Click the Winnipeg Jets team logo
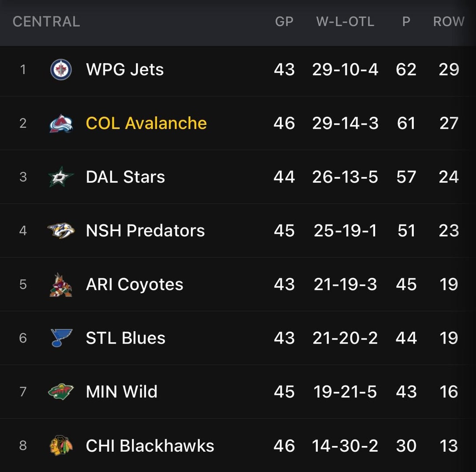Image resolution: width=476 pixels, height=472 pixels. (x=61, y=69)
